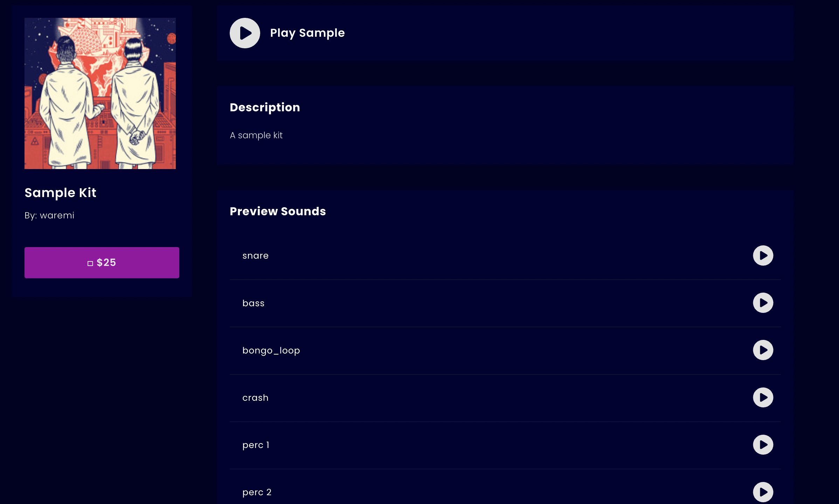Click the $25 purchase button
This screenshot has height=504, width=839.
[102, 262]
